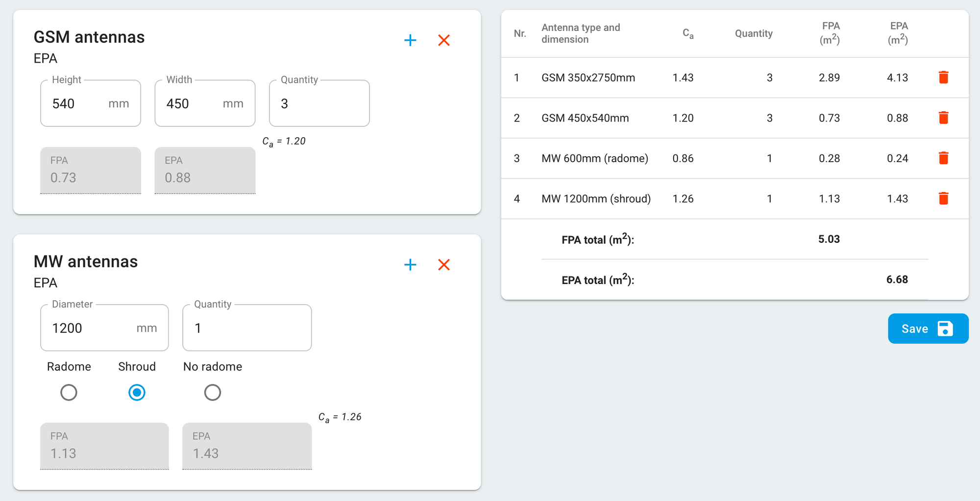Select the Radome radio option
980x501 pixels.
(x=69, y=392)
